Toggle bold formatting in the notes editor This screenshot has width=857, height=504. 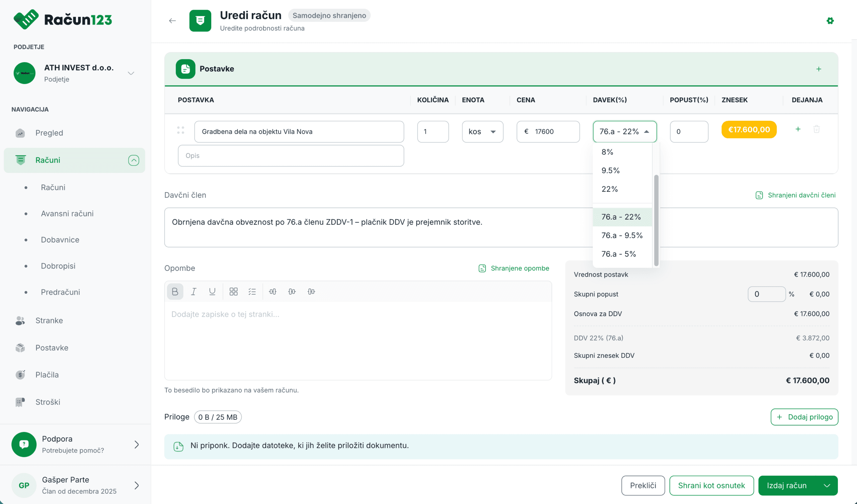pyautogui.click(x=175, y=292)
